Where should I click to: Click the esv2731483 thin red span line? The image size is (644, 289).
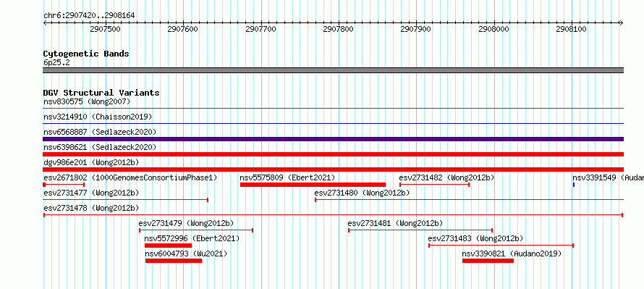click(501, 246)
